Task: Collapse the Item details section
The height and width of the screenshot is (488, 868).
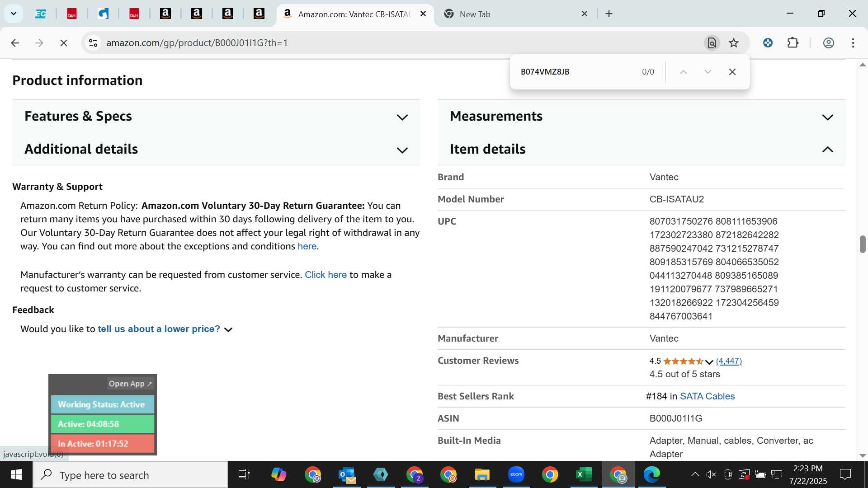Action: pyautogui.click(x=642, y=150)
